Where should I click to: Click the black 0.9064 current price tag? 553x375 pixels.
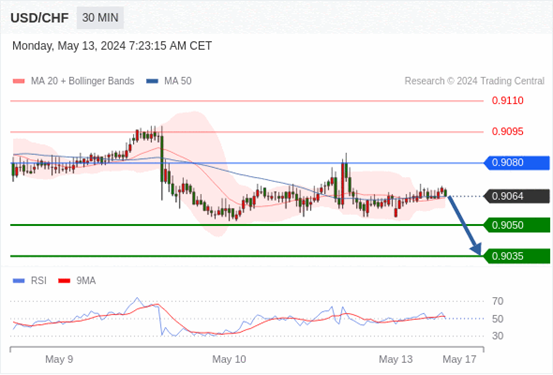pyautogui.click(x=517, y=196)
